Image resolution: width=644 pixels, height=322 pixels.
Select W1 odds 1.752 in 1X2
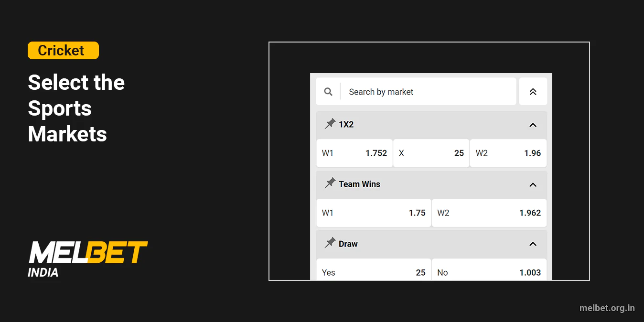pyautogui.click(x=354, y=153)
